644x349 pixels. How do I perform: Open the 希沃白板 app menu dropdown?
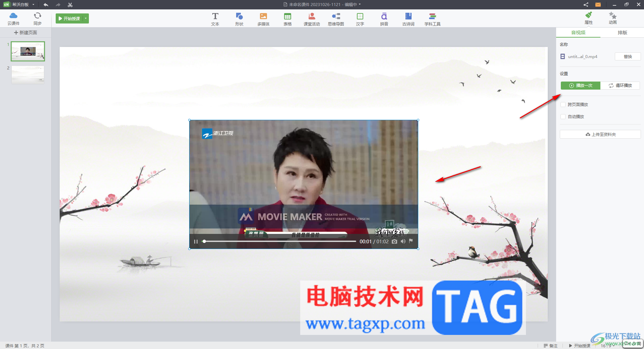[33, 5]
